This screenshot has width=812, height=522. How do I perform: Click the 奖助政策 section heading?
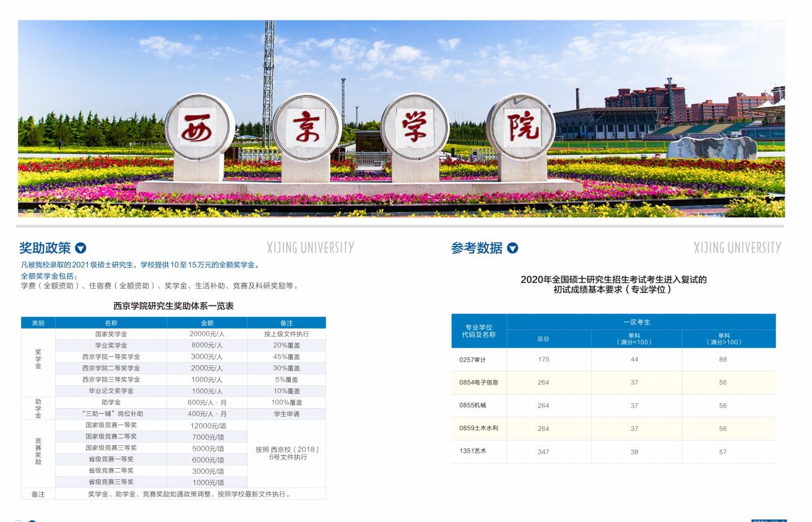45,248
